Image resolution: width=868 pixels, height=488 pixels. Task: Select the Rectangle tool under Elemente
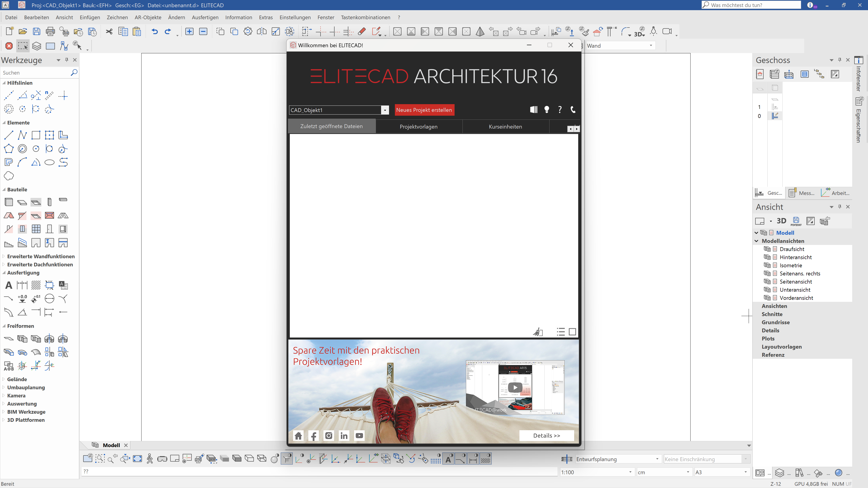[36, 135]
